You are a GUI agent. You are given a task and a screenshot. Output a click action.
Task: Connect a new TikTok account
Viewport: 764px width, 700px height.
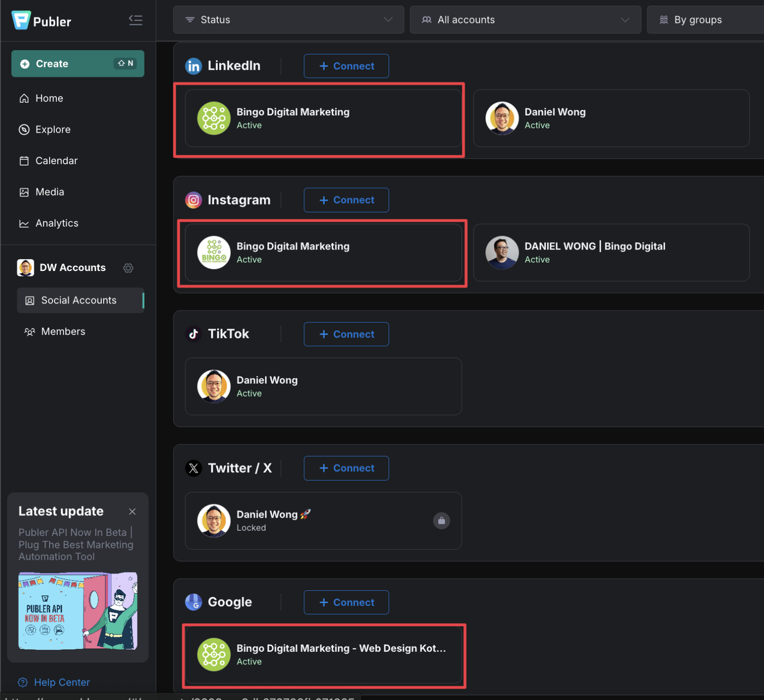pyautogui.click(x=347, y=334)
